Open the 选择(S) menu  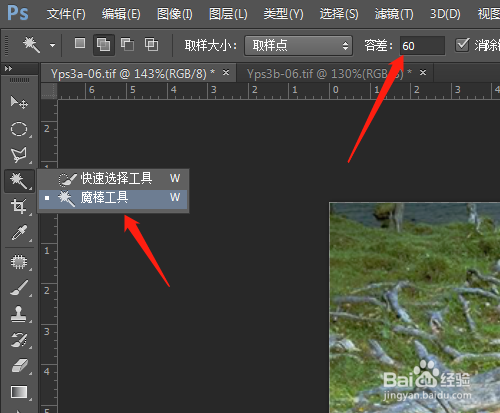click(339, 14)
